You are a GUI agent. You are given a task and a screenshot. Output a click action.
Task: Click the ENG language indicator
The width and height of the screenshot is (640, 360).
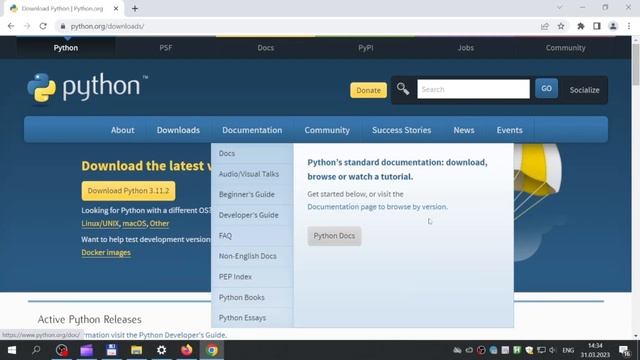[568, 350]
